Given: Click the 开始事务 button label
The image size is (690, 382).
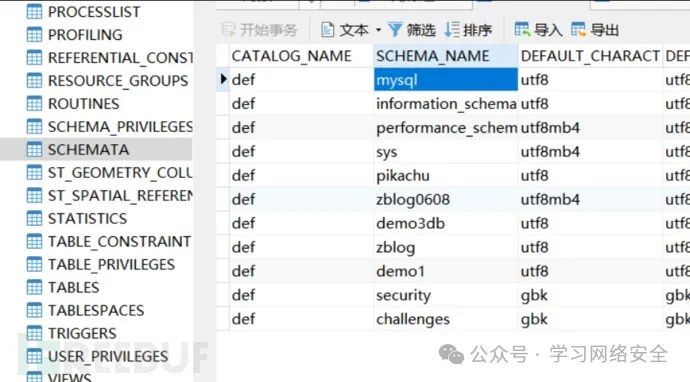Looking at the screenshot, I should pyautogui.click(x=269, y=30).
